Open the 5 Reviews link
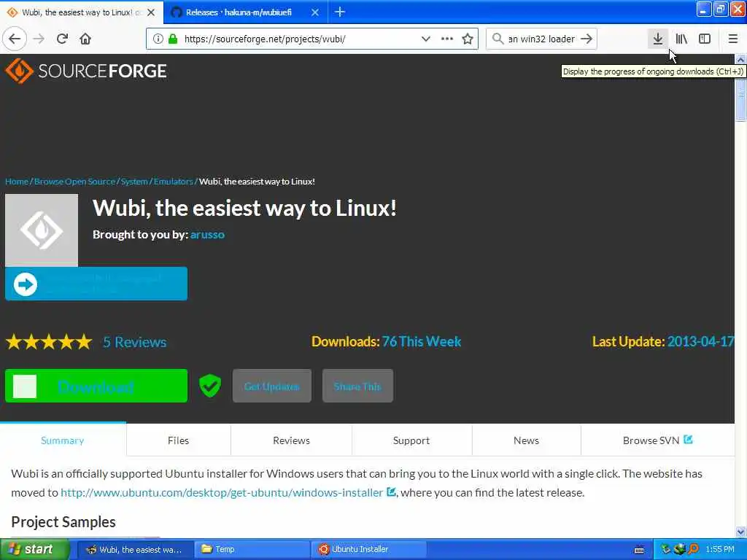Viewport: 747px width, 560px height. 135,342
